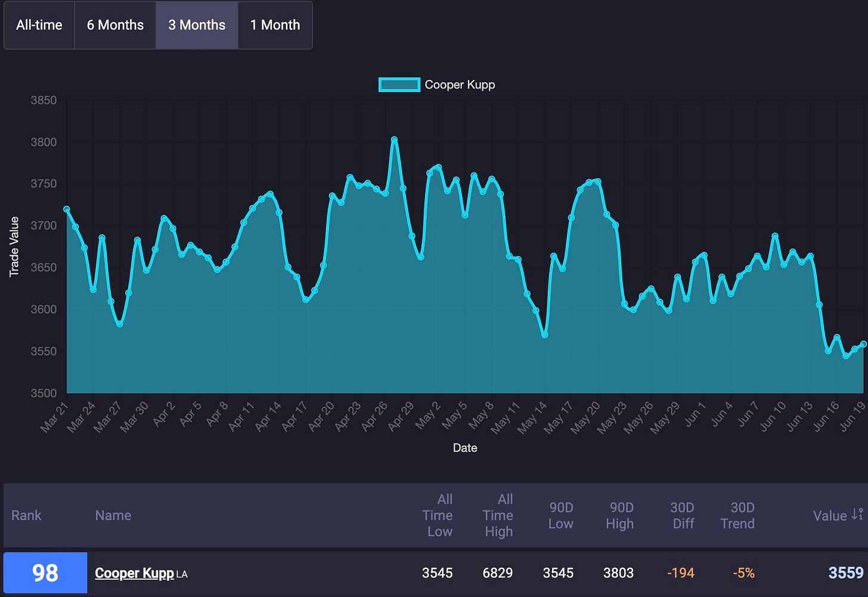Click the 3500 y-axis label

click(x=44, y=393)
